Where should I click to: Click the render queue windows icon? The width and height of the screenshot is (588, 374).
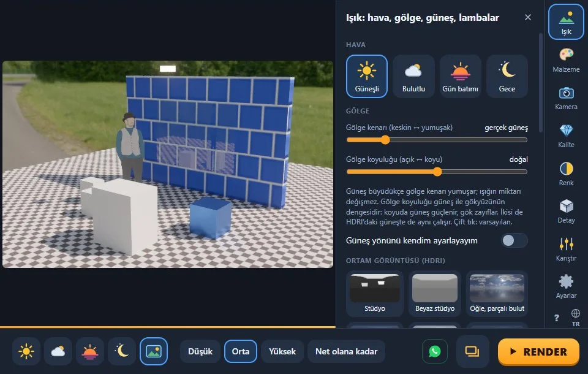[472, 351]
